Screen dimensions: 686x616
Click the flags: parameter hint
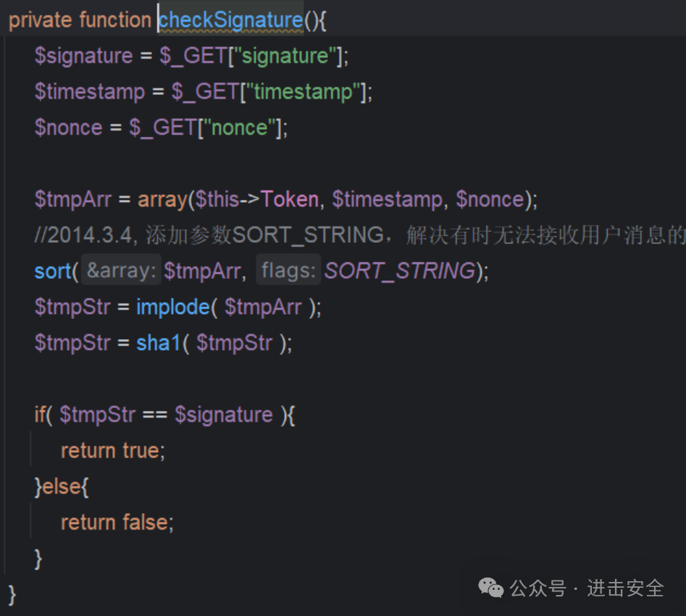tap(288, 270)
